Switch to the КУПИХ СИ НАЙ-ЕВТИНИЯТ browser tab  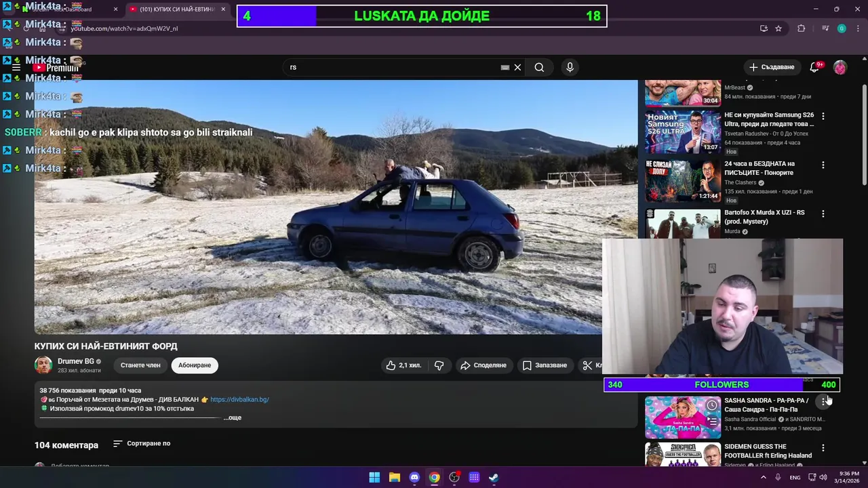click(176, 9)
